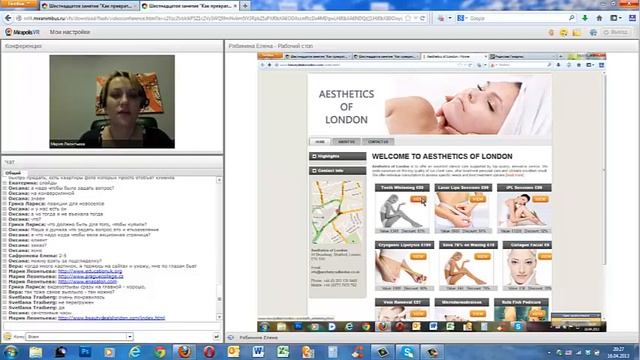Click the green downloads arrow icon
Viewport: 640px width, 360px height.
585,18
